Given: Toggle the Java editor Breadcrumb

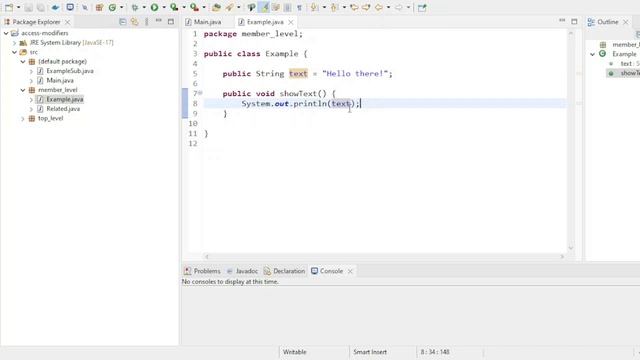Looking at the screenshot, I should [251, 7].
